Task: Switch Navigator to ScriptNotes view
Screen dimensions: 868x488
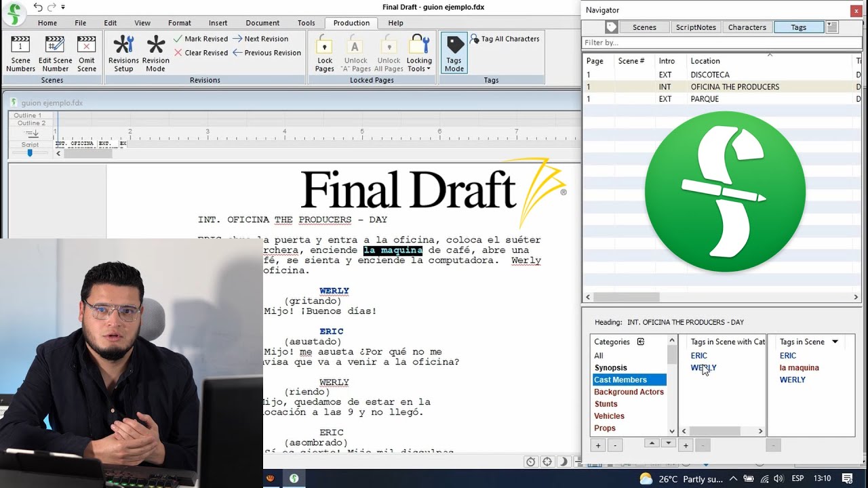Action: click(696, 27)
